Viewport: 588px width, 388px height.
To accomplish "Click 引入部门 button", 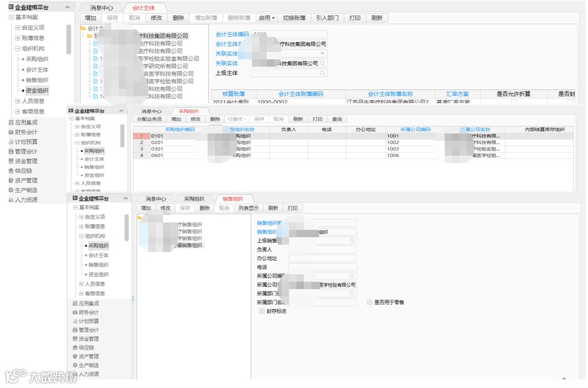I will pyautogui.click(x=327, y=18).
